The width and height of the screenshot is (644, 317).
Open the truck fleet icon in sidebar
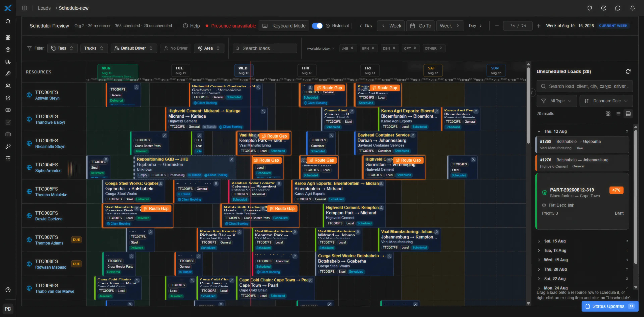[x=8, y=62]
